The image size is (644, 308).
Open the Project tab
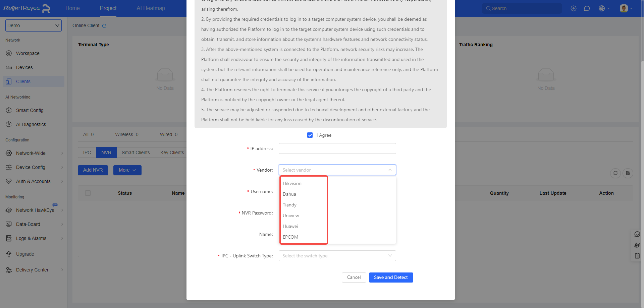pos(108,8)
